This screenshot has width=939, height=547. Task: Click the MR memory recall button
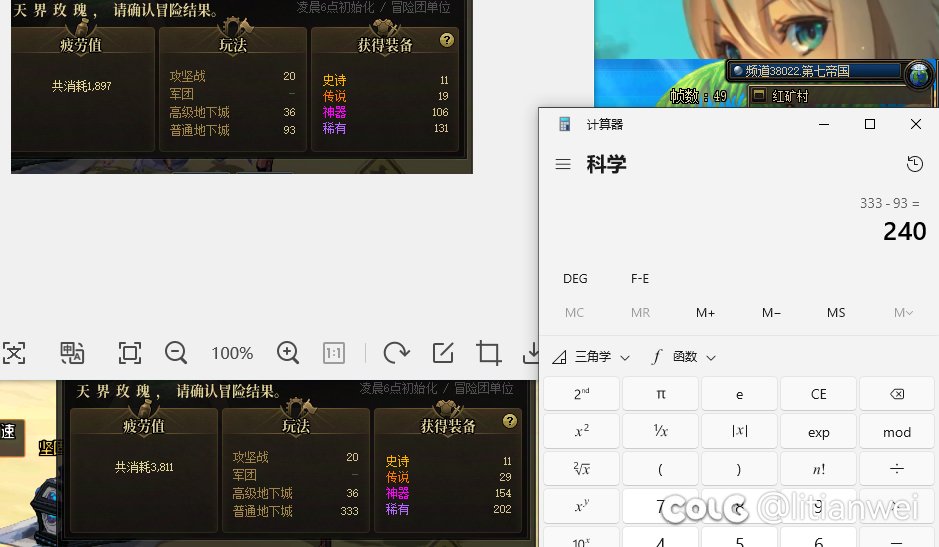click(640, 313)
